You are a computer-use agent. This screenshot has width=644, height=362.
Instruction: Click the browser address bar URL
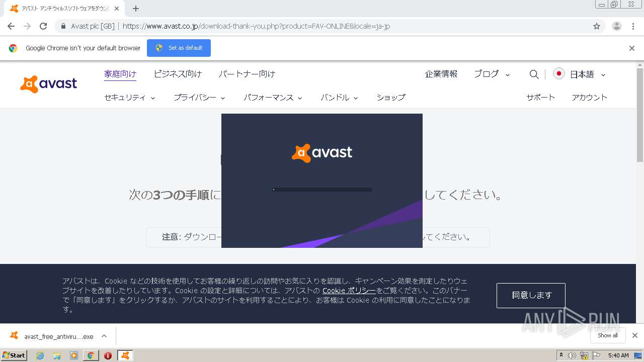pos(256,26)
